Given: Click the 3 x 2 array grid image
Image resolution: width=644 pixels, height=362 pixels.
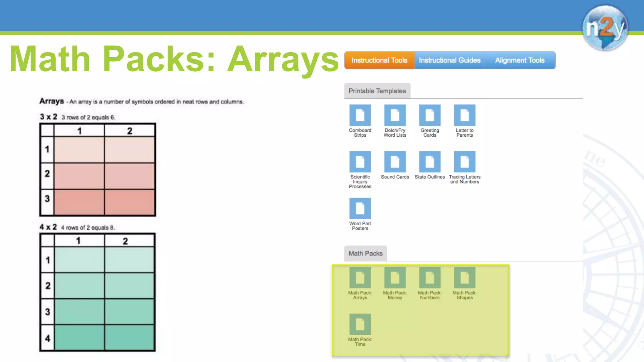Looking at the screenshot, I should [x=98, y=170].
